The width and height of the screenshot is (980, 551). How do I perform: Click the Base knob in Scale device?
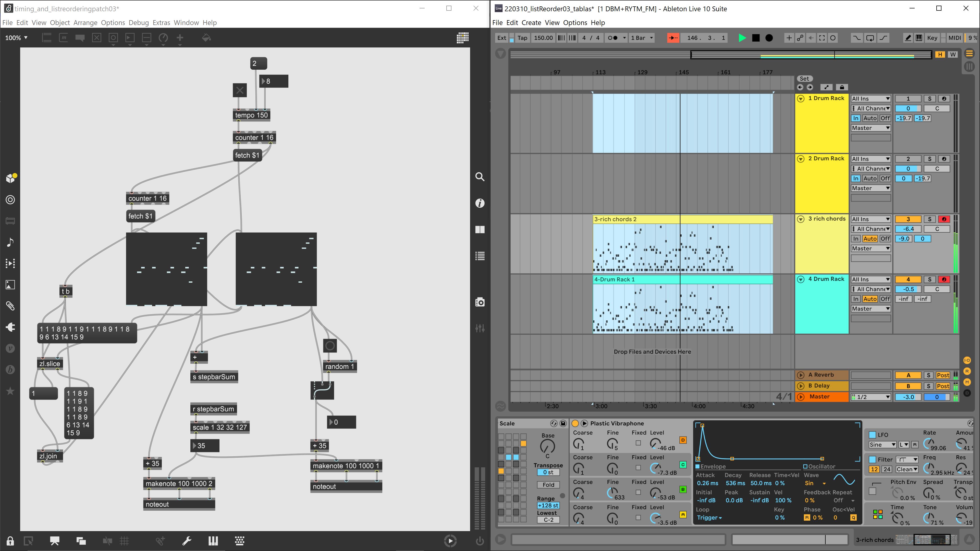547,446
